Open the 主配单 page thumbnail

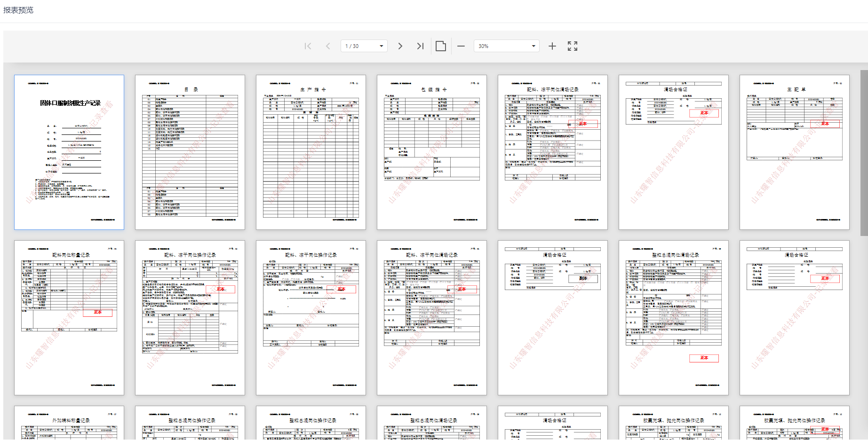point(795,152)
